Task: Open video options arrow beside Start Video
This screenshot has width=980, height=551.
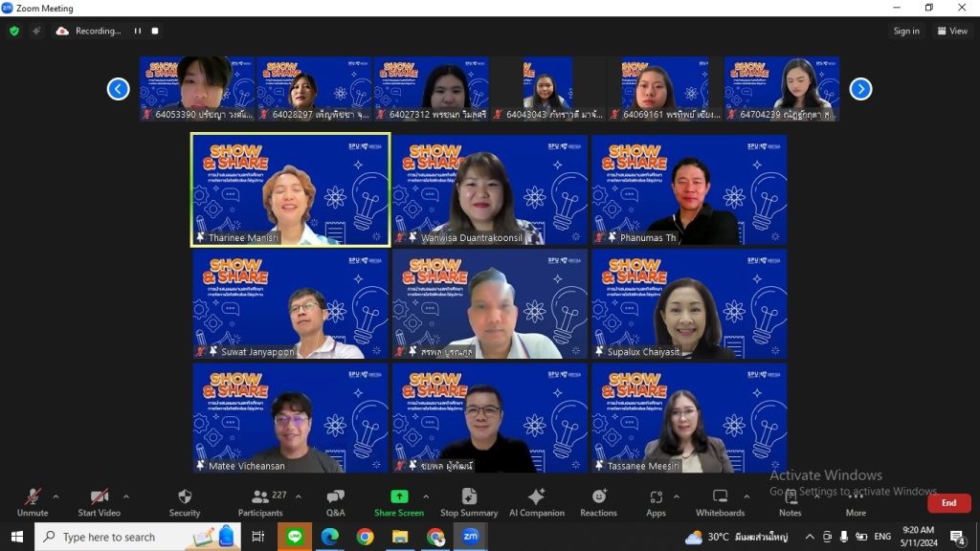Action: click(126, 496)
